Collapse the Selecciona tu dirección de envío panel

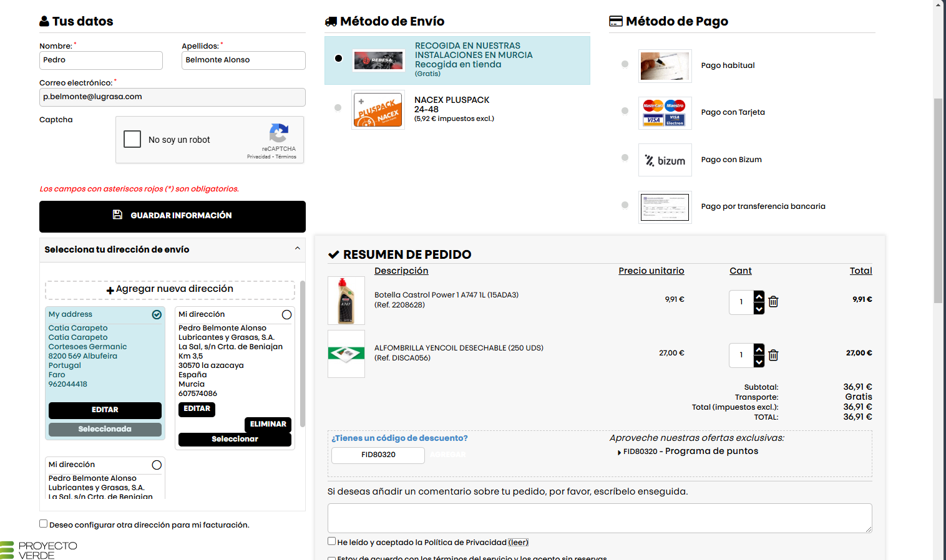click(298, 249)
